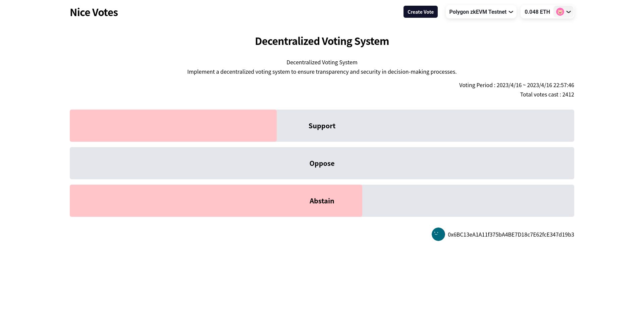
Task: Go to the Nice Votes home logo
Action: [94, 12]
